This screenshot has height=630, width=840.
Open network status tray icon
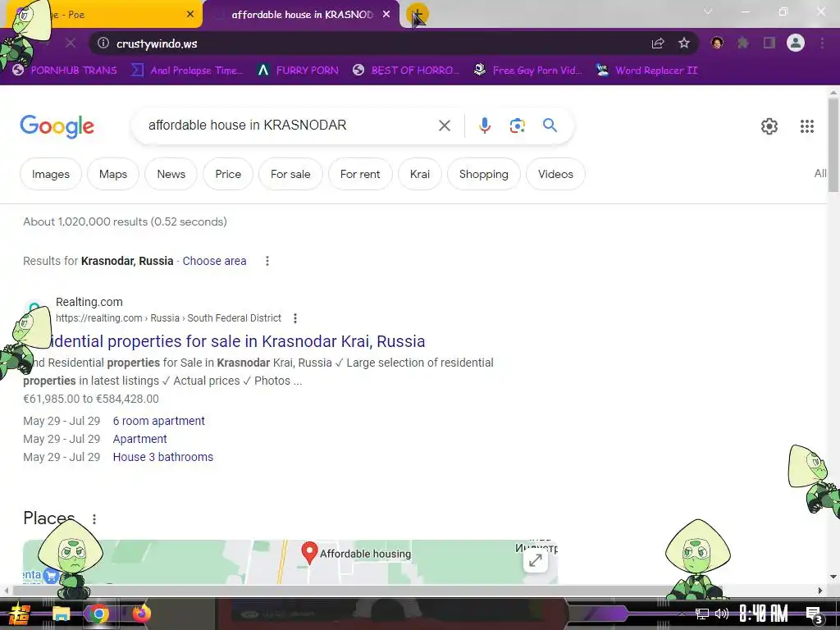(x=702, y=614)
